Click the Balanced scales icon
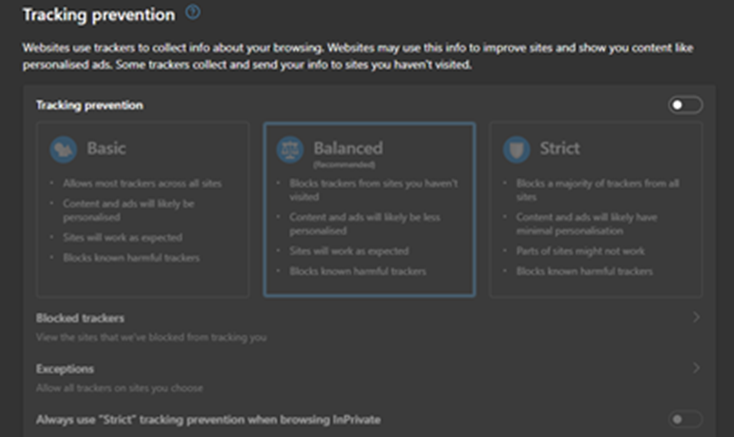The image size is (734, 437). point(291,149)
